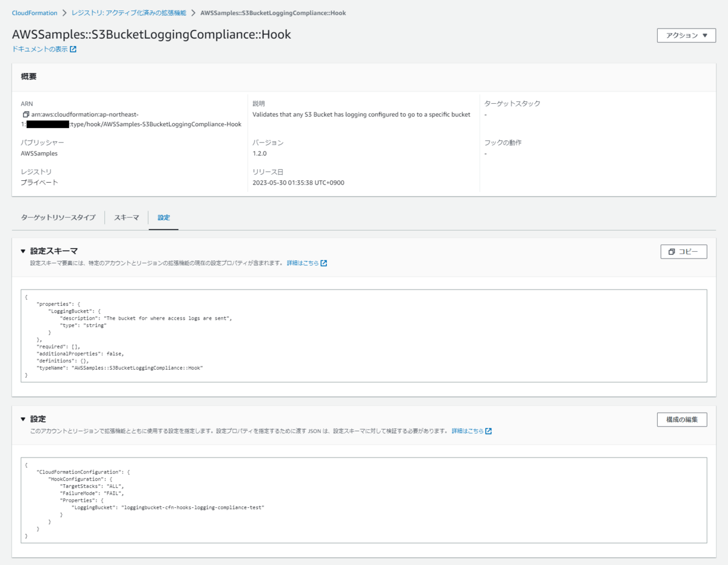Navigate to the CloudFormation breadcrumb link
The image size is (728, 565).
pyautogui.click(x=35, y=12)
